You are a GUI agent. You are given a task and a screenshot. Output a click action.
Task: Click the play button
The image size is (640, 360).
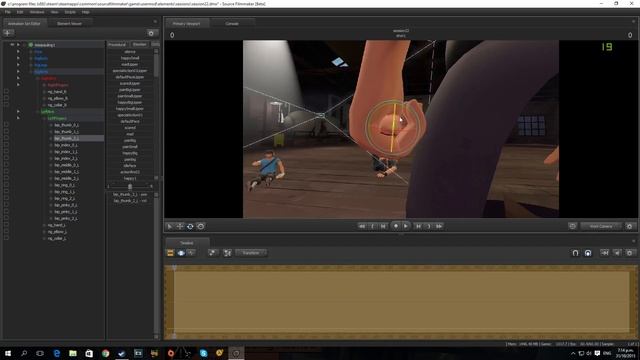click(406, 226)
